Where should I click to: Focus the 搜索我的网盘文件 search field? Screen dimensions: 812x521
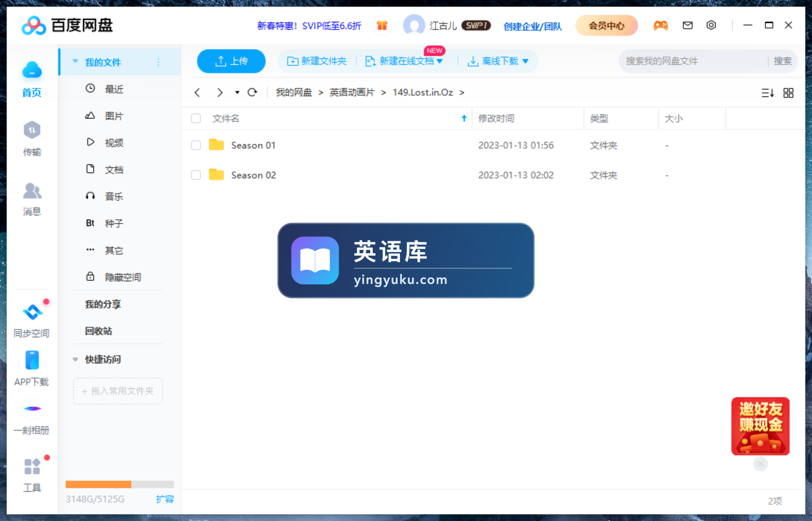[694, 61]
